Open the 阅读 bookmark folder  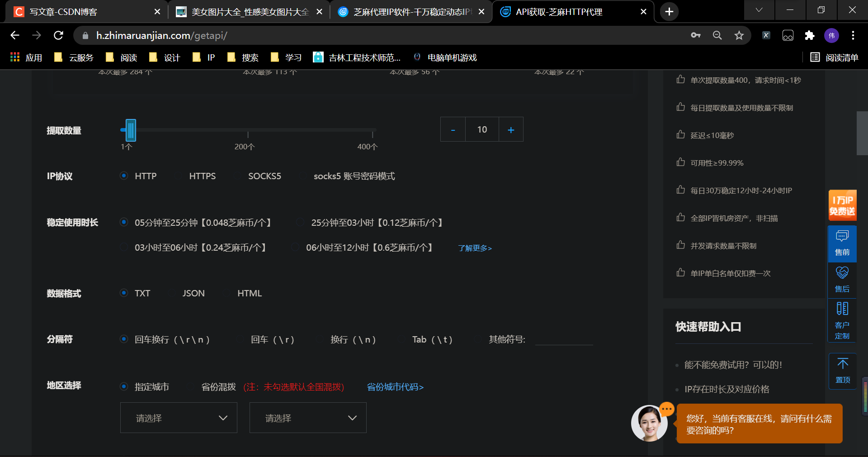(121, 57)
